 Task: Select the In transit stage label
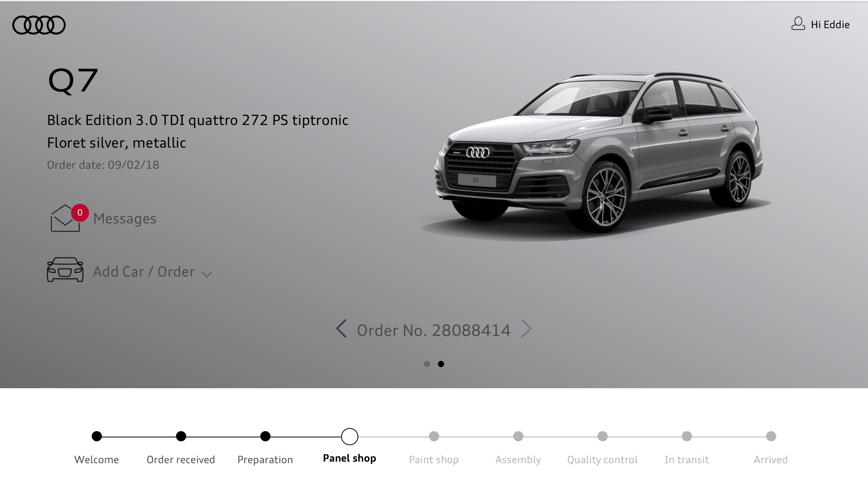(x=687, y=460)
